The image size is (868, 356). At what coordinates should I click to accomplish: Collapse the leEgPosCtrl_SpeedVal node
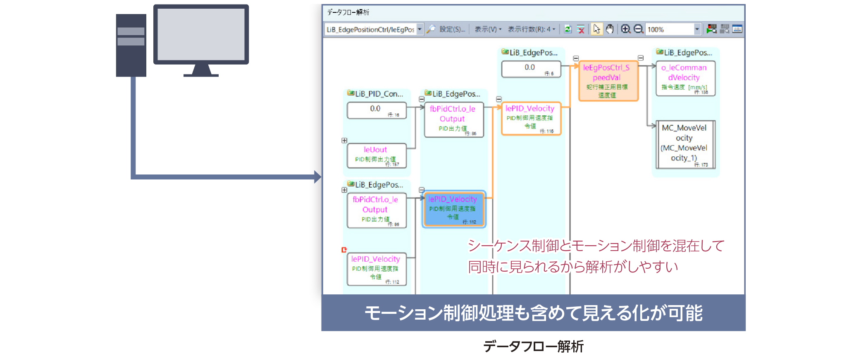point(576,58)
